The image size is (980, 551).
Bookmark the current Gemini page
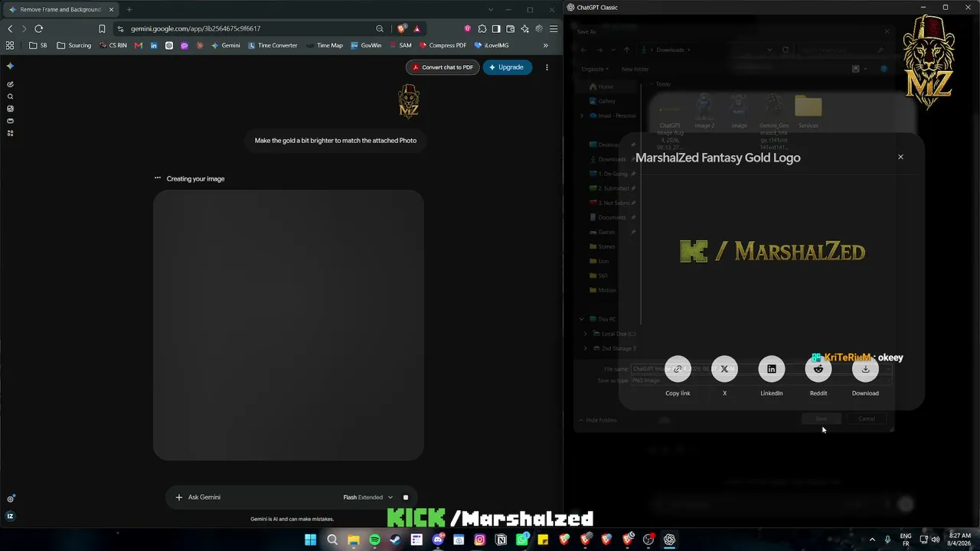[102, 28]
